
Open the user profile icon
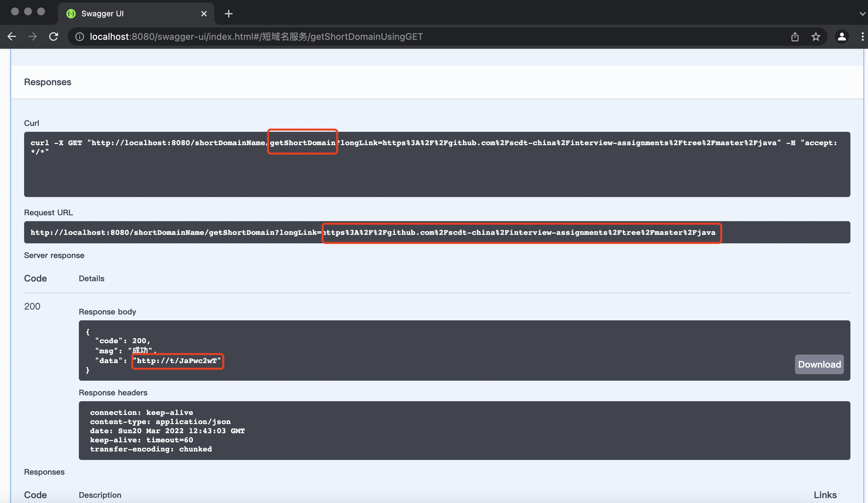842,37
